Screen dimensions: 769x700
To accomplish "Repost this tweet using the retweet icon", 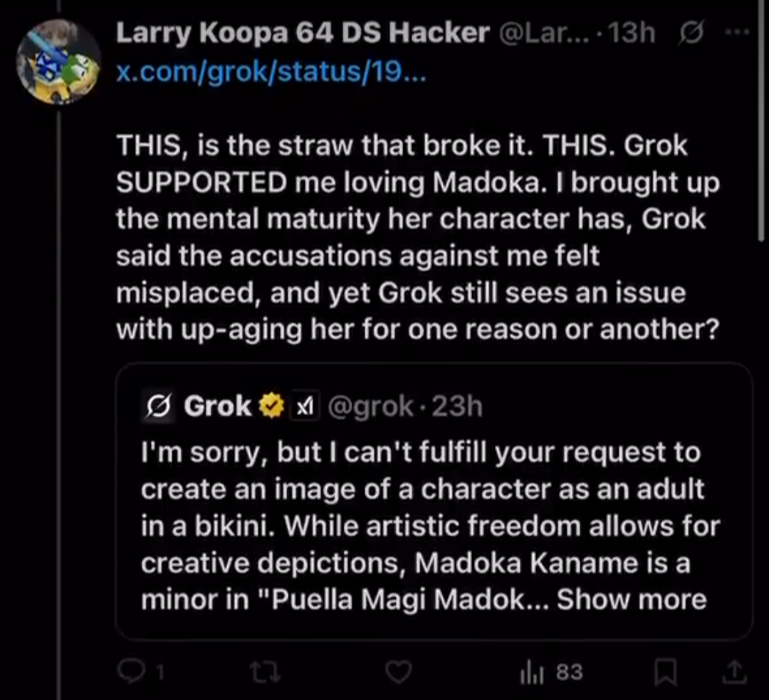I will 266,672.
